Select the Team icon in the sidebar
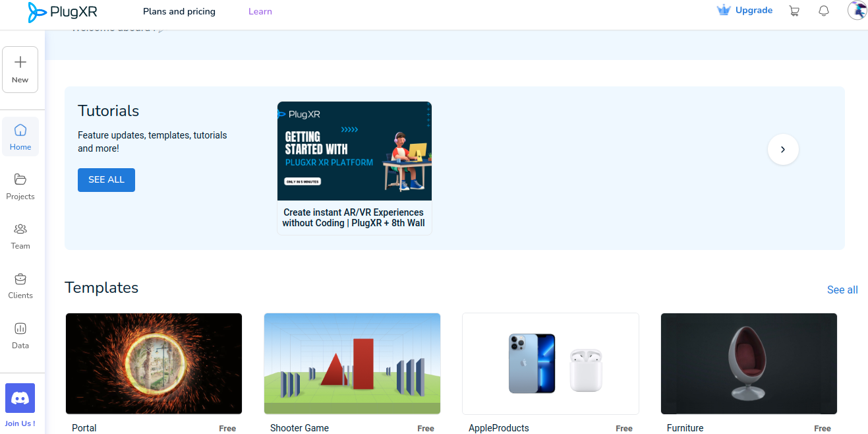Screen dimensions: 868x434 point(20,236)
